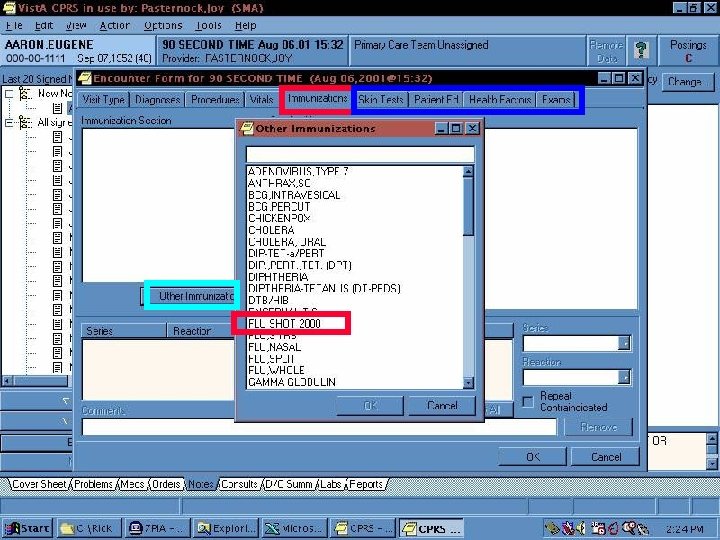Switch to the Orders tab

[166, 484]
